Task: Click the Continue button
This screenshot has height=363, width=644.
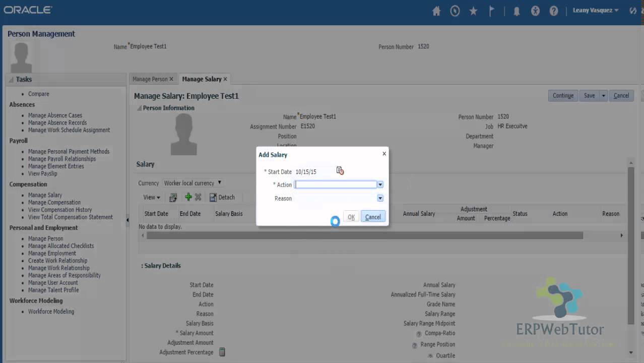Action: pos(563,96)
